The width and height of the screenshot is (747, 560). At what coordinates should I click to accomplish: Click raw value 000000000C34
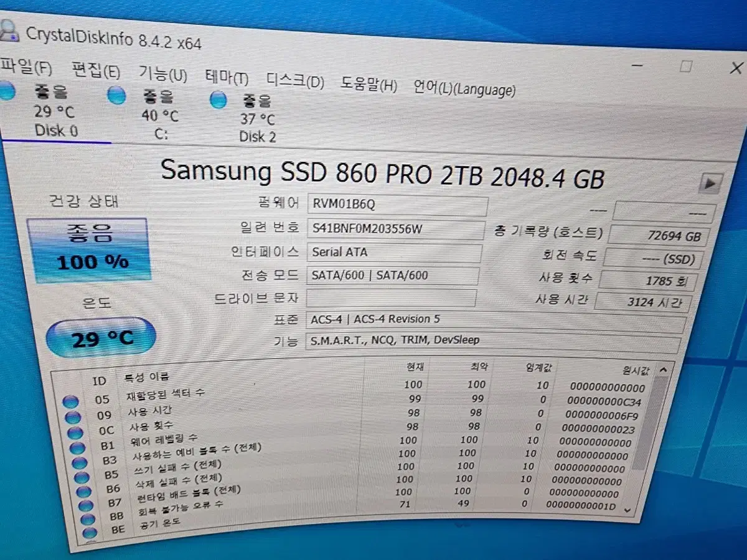pos(605,402)
